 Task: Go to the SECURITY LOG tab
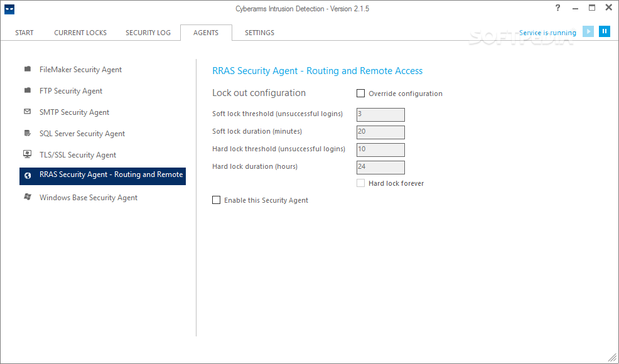(x=148, y=33)
